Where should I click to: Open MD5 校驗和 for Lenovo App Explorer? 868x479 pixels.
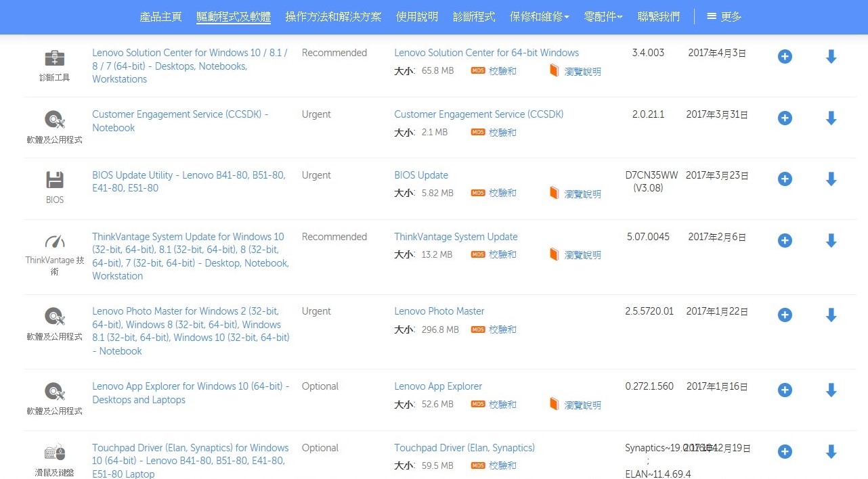pos(494,405)
